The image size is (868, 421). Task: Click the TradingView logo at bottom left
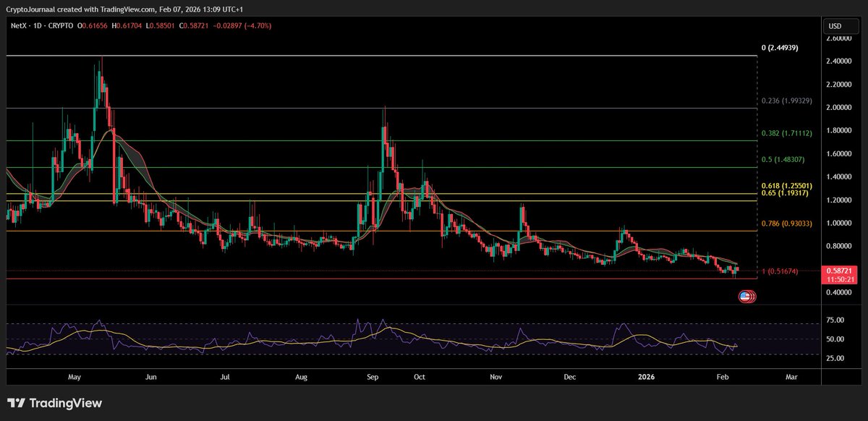click(x=55, y=403)
